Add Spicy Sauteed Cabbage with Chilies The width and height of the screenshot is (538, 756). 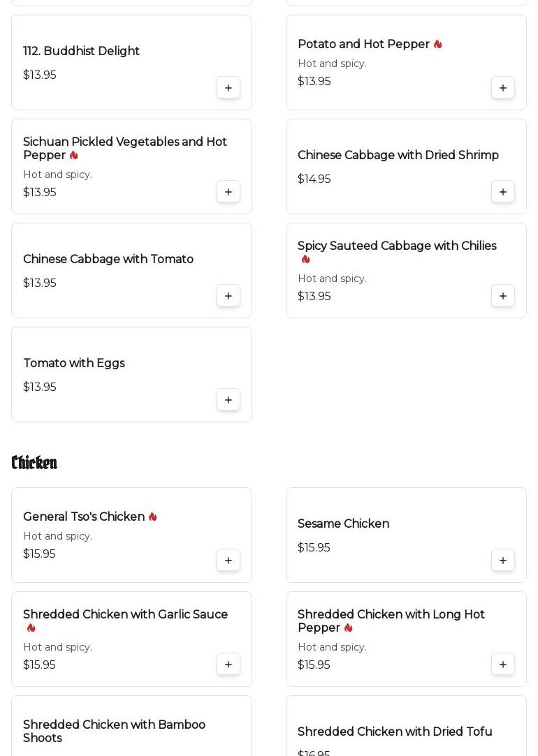[503, 296]
